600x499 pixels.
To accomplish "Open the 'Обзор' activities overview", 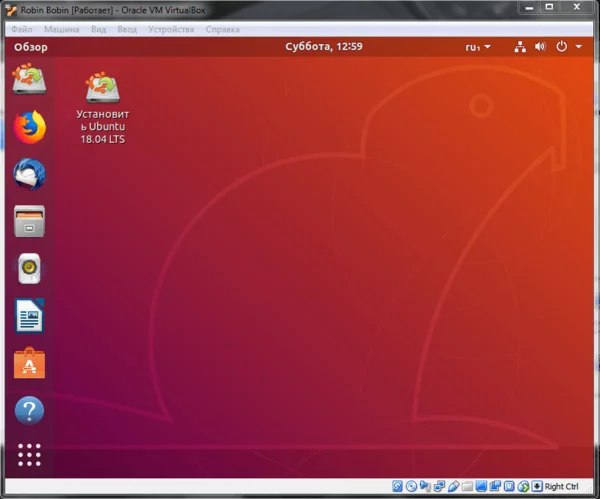I will coord(30,46).
